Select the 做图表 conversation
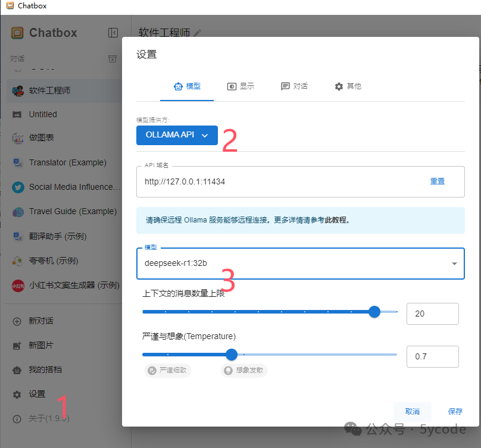Viewport: 481px width, 448px height. click(x=64, y=138)
